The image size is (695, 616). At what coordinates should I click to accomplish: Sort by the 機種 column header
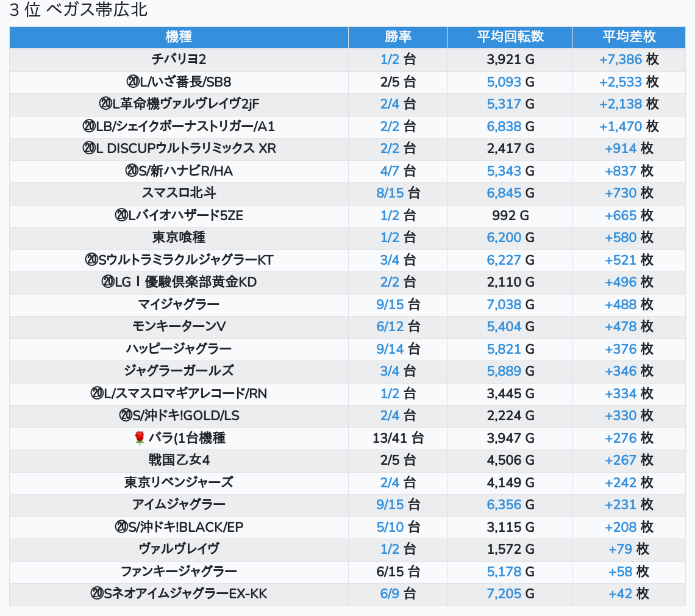pos(179,37)
